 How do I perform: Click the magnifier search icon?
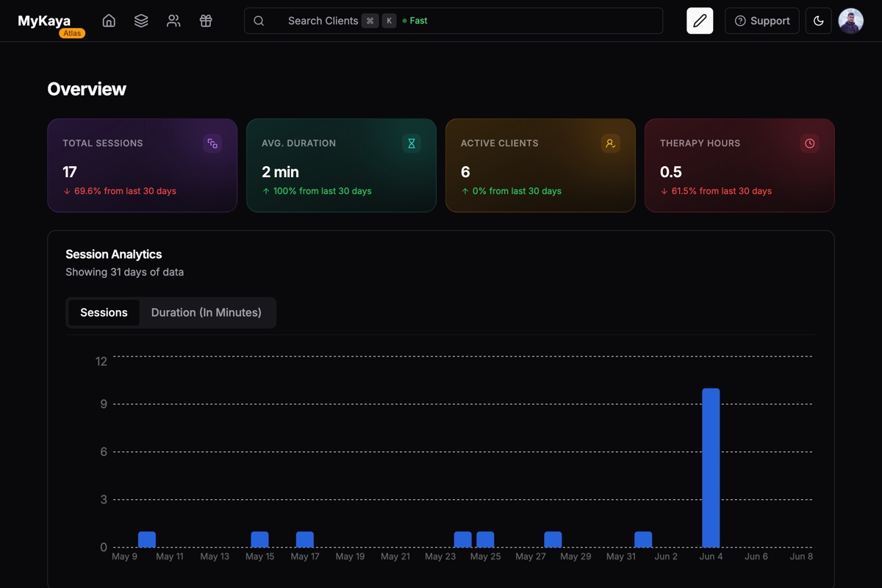click(x=259, y=21)
